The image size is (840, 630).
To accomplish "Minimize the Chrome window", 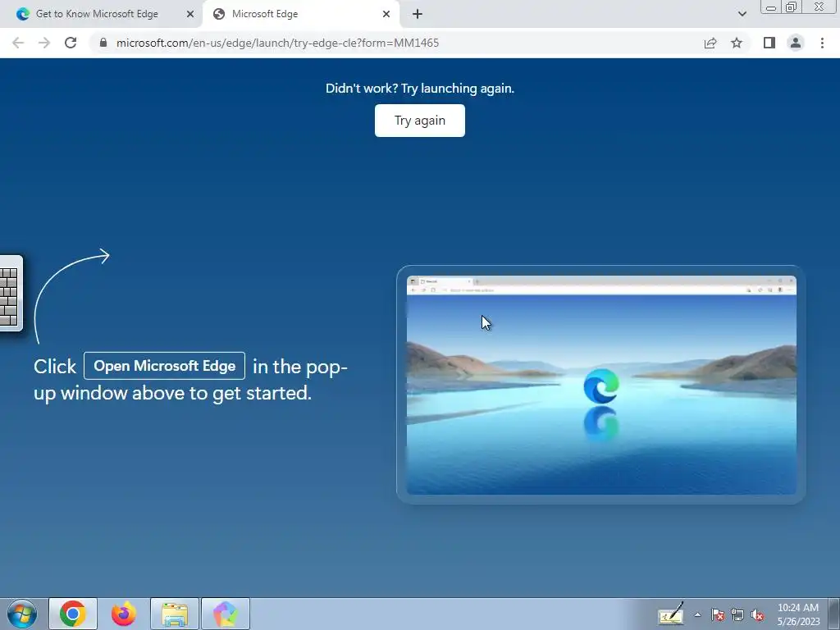I will [x=771, y=7].
